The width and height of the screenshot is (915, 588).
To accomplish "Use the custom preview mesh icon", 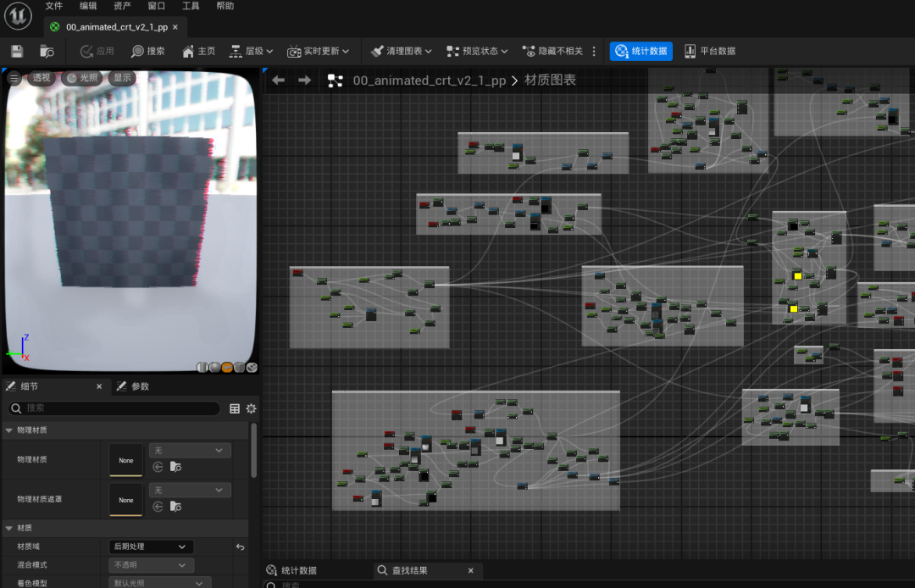I will [x=252, y=367].
